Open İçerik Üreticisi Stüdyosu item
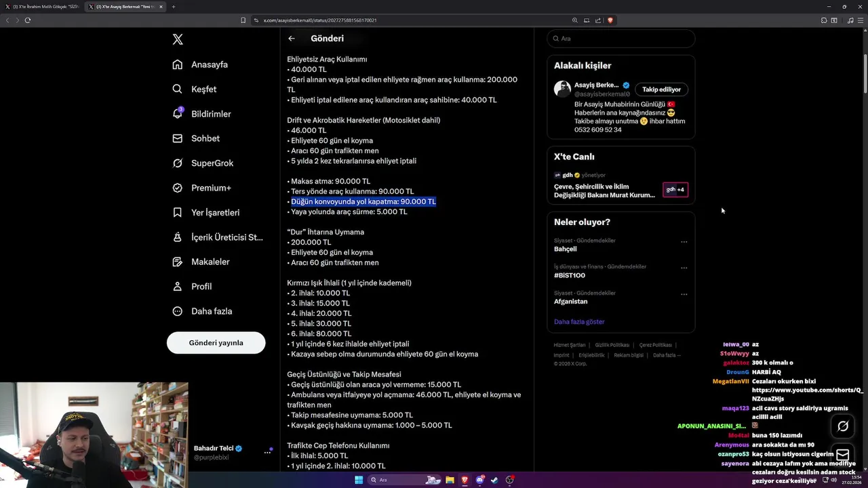Viewport: 868px width, 488px height. pyautogui.click(x=218, y=237)
